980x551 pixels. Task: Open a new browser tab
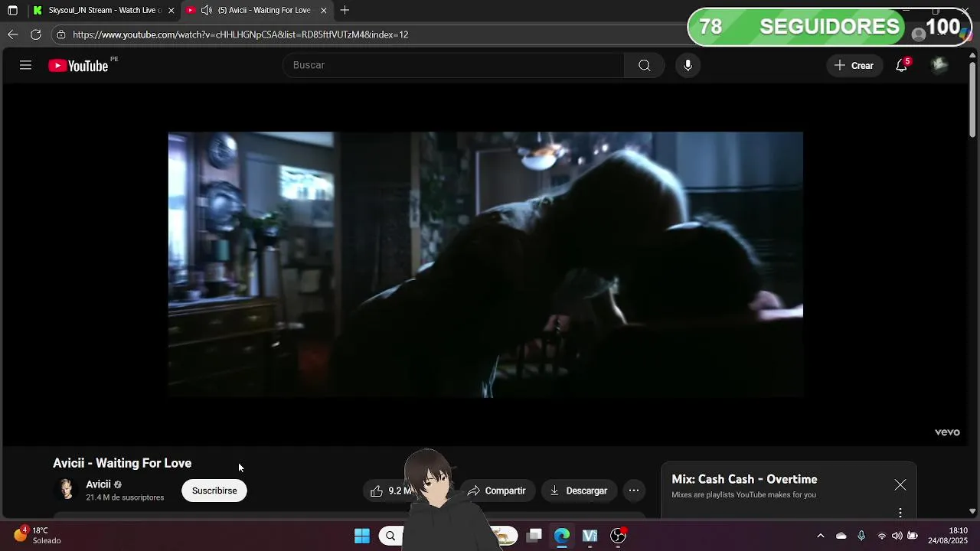345,10
